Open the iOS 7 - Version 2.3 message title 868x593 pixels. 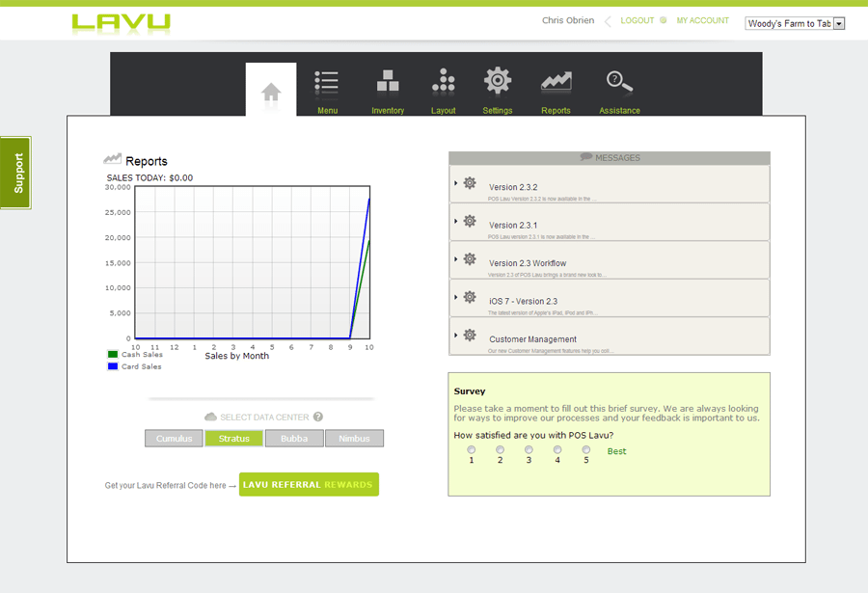523,301
